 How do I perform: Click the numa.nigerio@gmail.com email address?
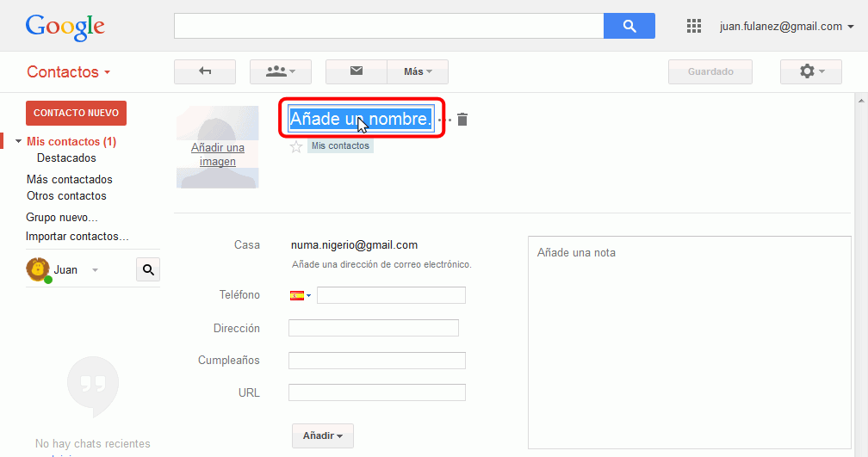pyautogui.click(x=354, y=245)
